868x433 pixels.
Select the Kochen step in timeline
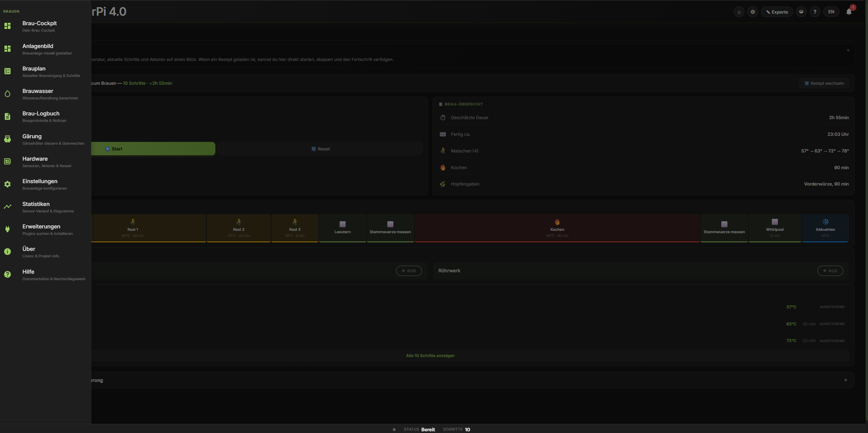click(557, 228)
